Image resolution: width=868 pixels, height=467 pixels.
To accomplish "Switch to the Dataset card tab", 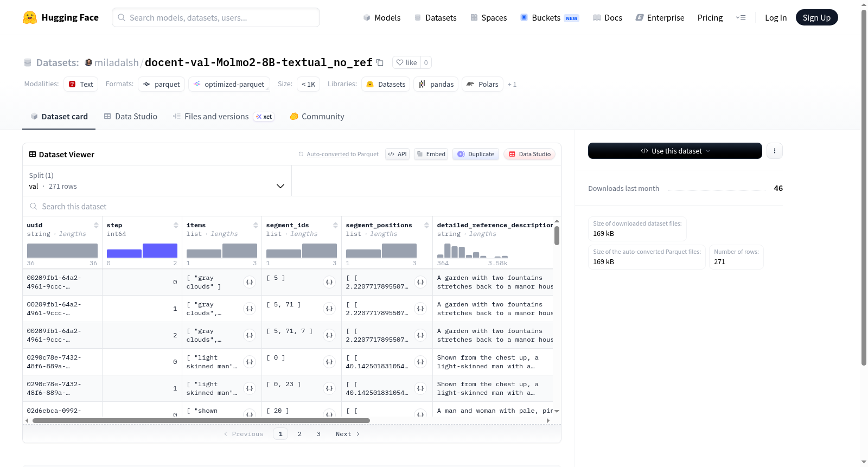I will click(59, 117).
